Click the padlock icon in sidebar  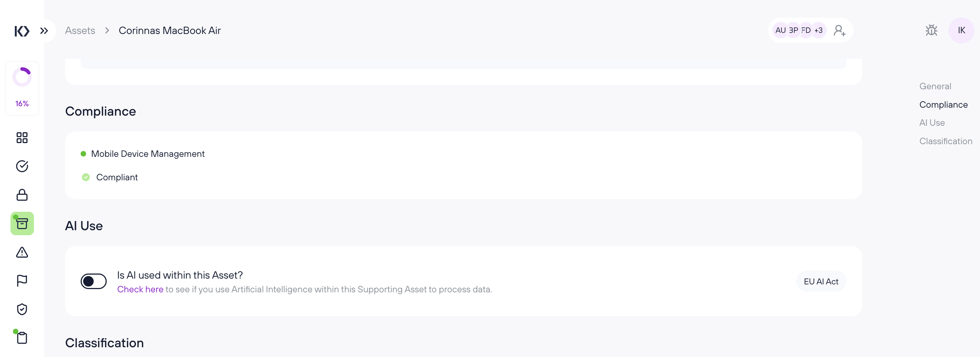22,195
